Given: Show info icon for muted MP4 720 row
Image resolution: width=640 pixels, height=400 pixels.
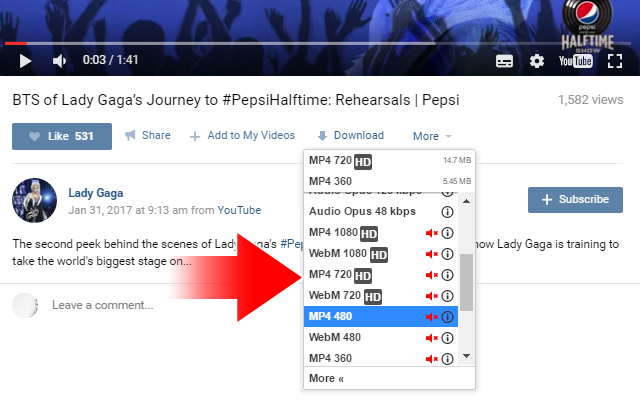Looking at the screenshot, I should pyautogui.click(x=447, y=275).
